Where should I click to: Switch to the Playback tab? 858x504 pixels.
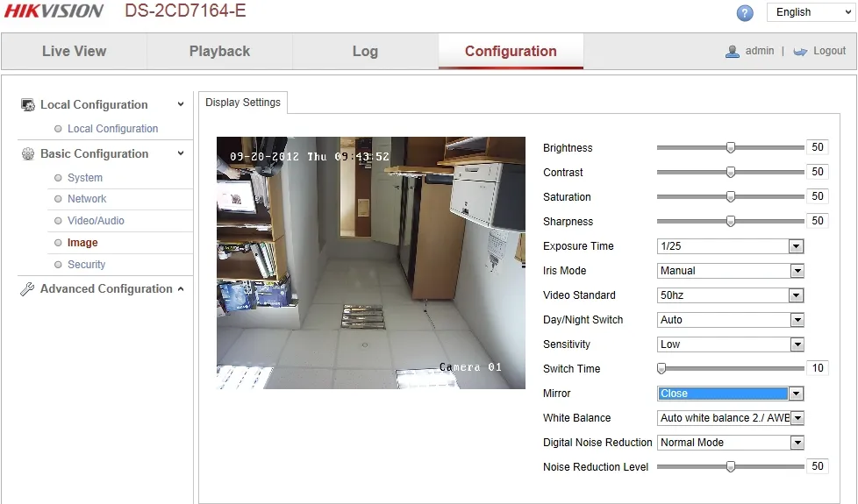pos(219,52)
